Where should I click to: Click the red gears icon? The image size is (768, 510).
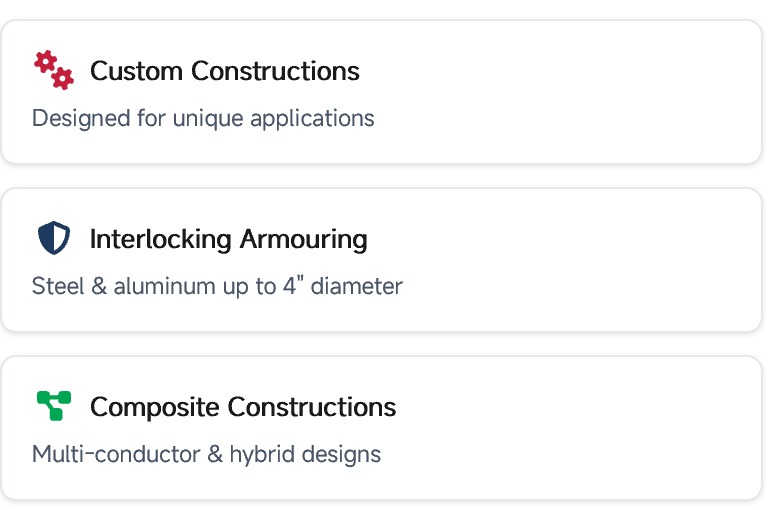click(54, 70)
